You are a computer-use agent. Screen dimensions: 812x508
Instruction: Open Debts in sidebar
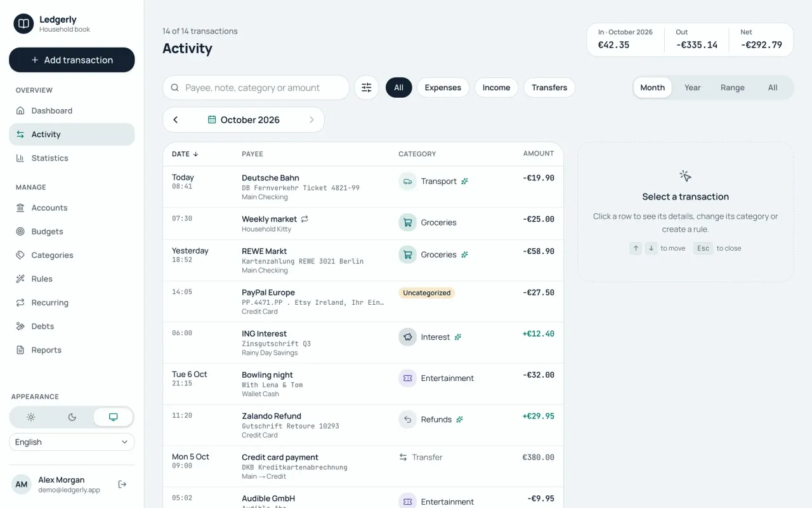(72, 326)
